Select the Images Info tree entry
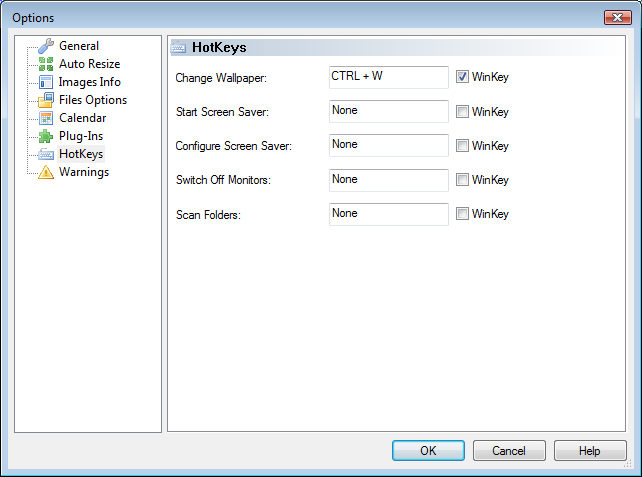The height and width of the screenshot is (477, 642). click(90, 82)
